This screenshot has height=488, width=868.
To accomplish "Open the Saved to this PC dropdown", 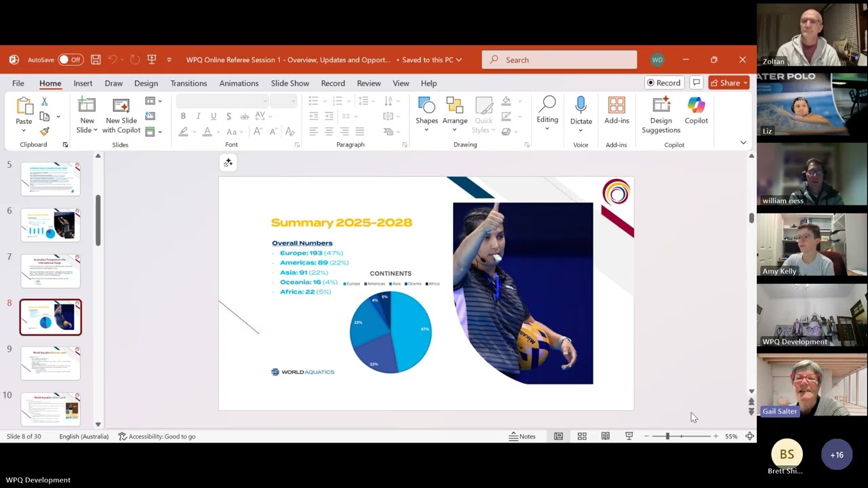I will coord(432,60).
